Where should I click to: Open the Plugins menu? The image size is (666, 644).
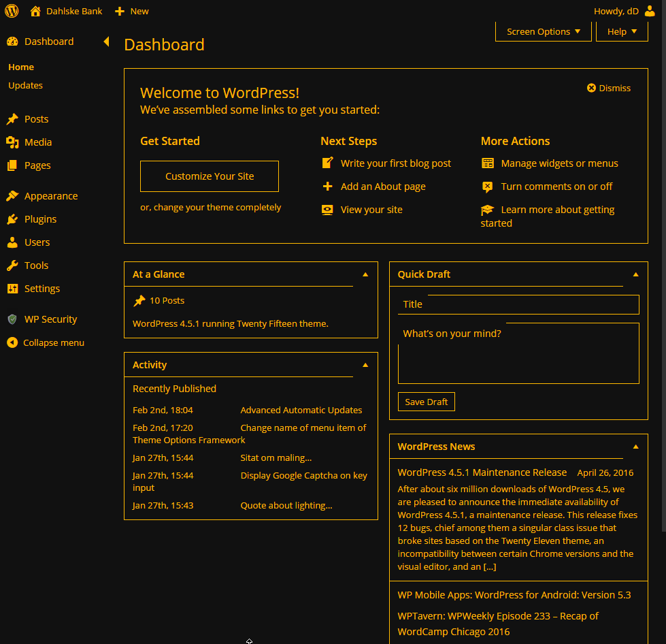[x=40, y=219]
